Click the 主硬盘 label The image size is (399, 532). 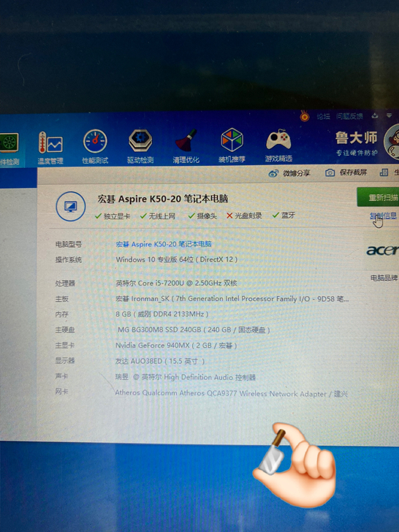65,330
